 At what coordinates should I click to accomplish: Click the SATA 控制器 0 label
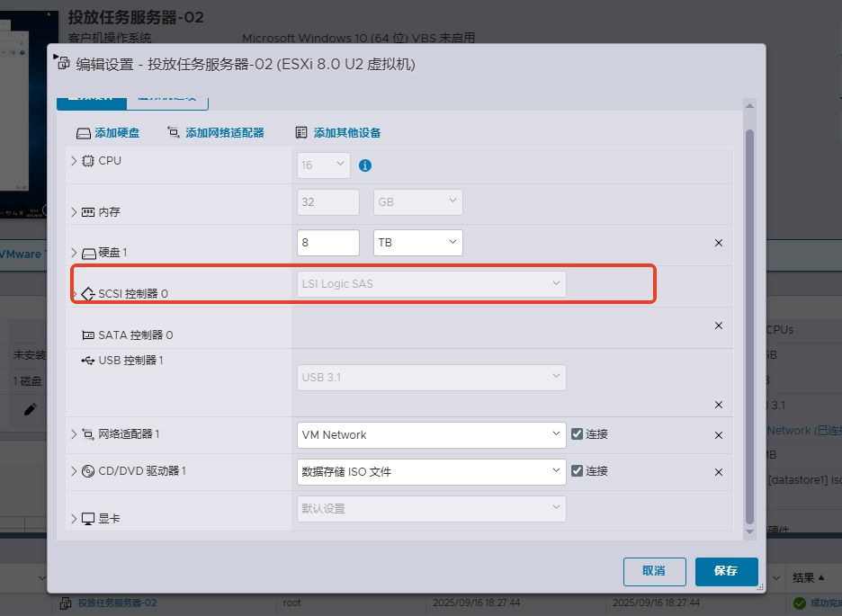pyautogui.click(x=135, y=335)
